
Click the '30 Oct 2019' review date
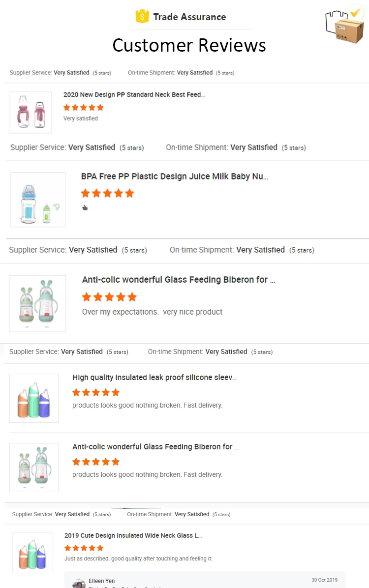point(325,580)
